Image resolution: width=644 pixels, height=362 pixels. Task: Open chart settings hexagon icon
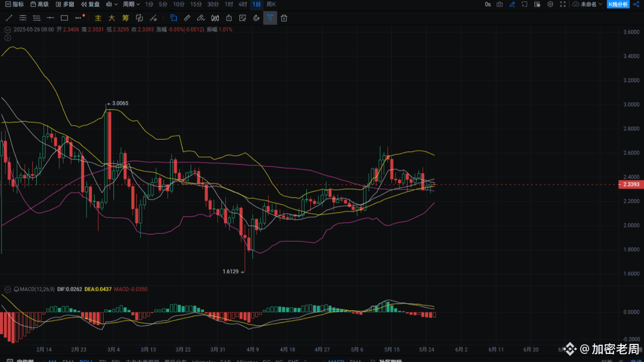[x=550, y=4]
